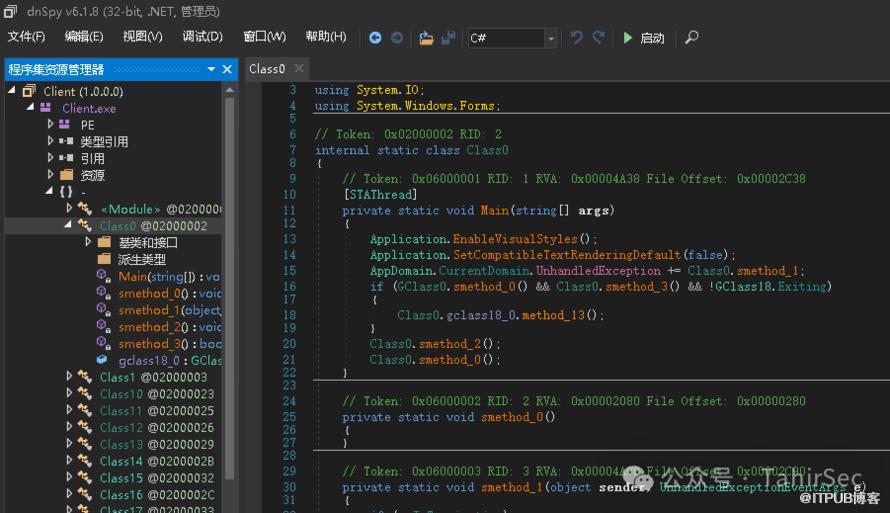Image resolution: width=890 pixels, height=513 pixels.
Task: Close the assembly explorer panel
Action: (x=227, y=69)
